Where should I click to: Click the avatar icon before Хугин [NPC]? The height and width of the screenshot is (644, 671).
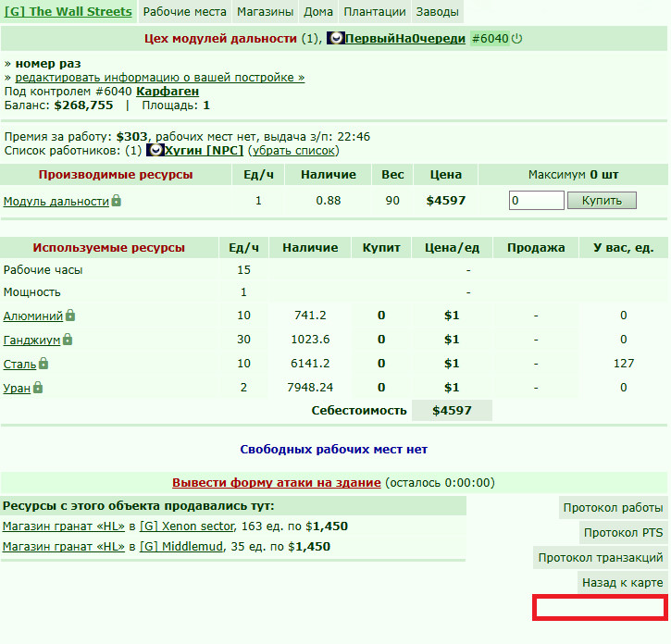click(155, 150)
